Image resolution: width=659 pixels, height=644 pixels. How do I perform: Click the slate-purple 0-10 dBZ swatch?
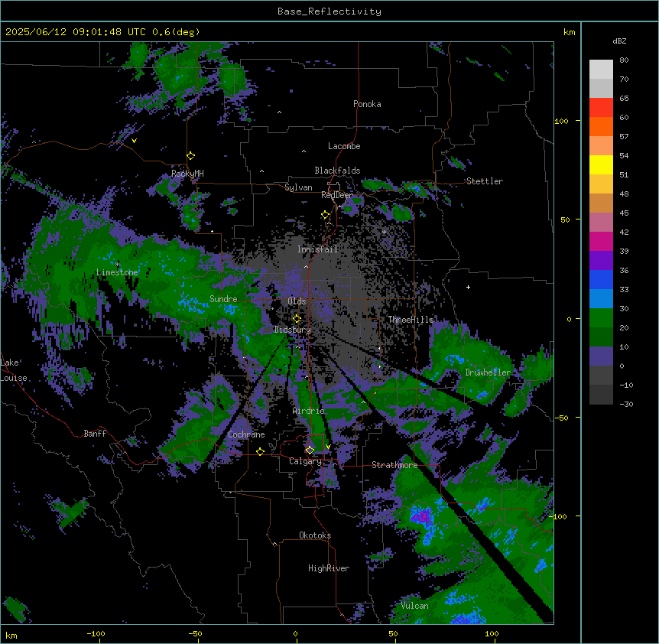(601, 356)
